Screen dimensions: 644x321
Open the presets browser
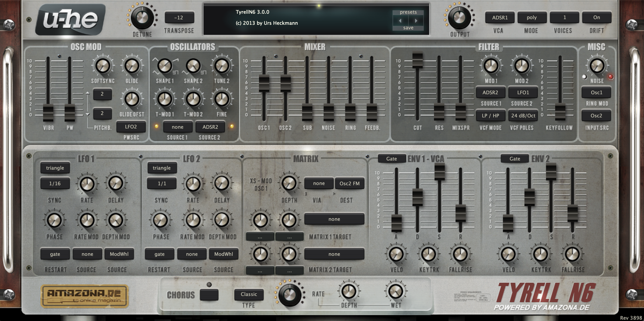408,12
